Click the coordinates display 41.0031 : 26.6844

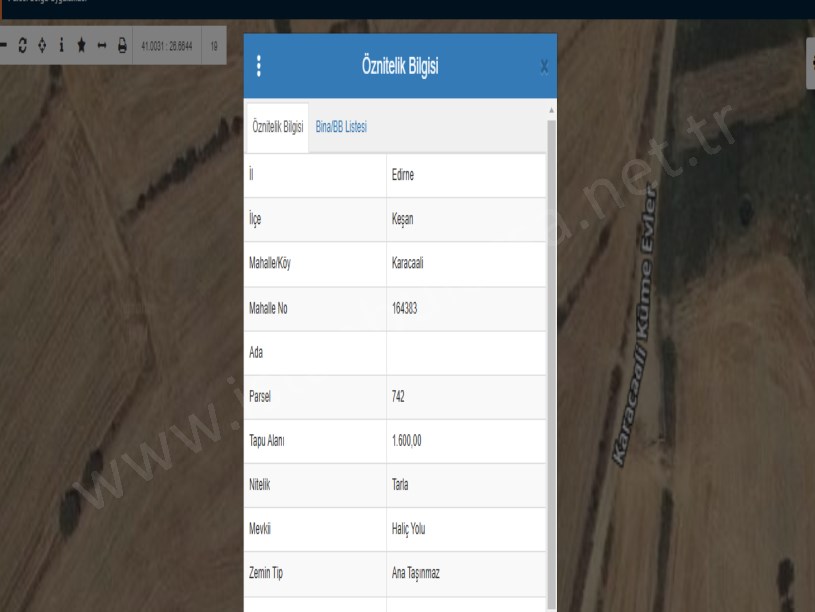click(168, 46)
